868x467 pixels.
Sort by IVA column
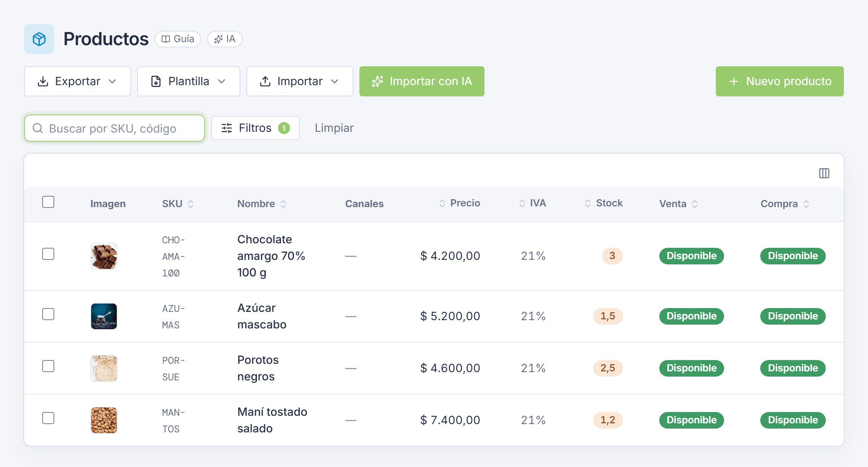[x=532, y=203]
